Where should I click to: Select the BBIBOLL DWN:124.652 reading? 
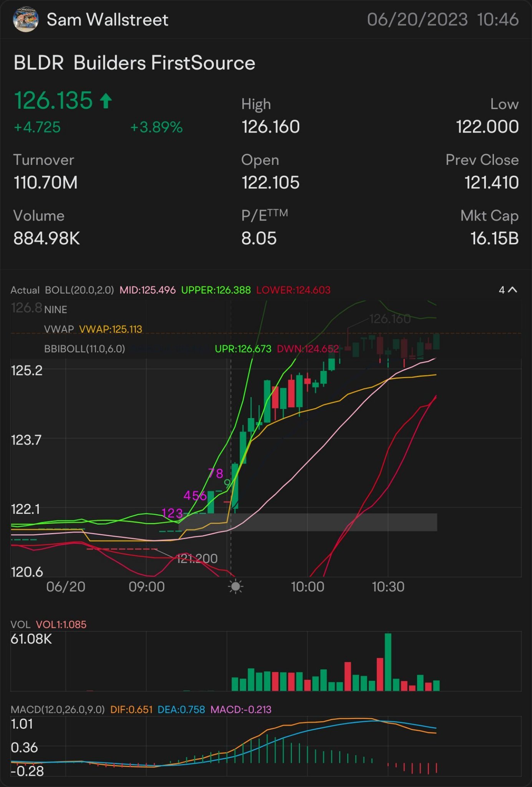(308, 349)
